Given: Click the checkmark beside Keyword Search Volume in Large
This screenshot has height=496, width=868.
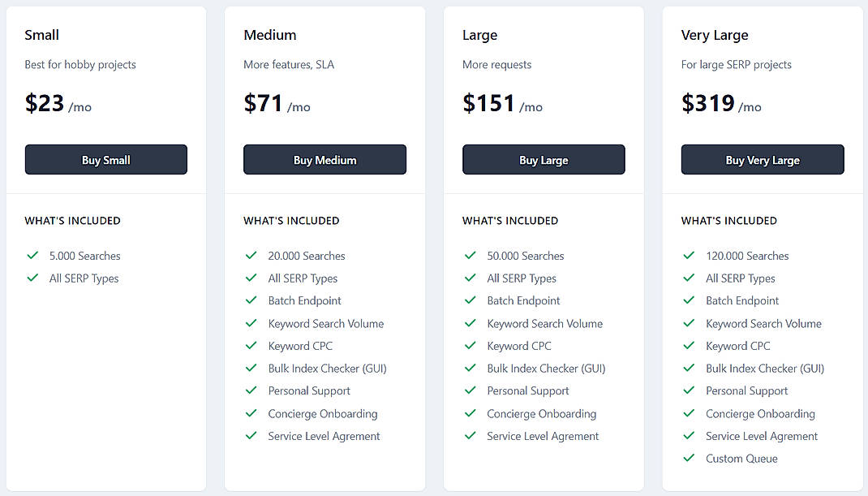Looking at the screenshot, I should click(x=471, y=323).
